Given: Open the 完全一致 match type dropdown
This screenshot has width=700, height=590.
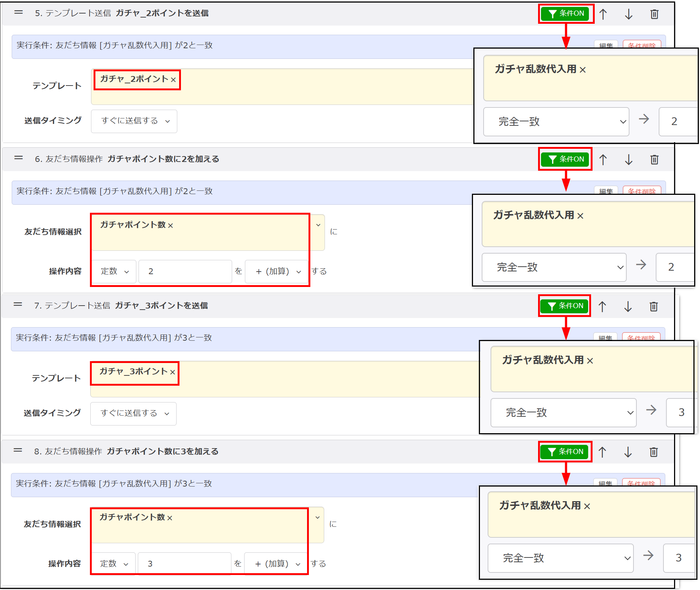Looking at the screenshot, I should pos(556,122).
